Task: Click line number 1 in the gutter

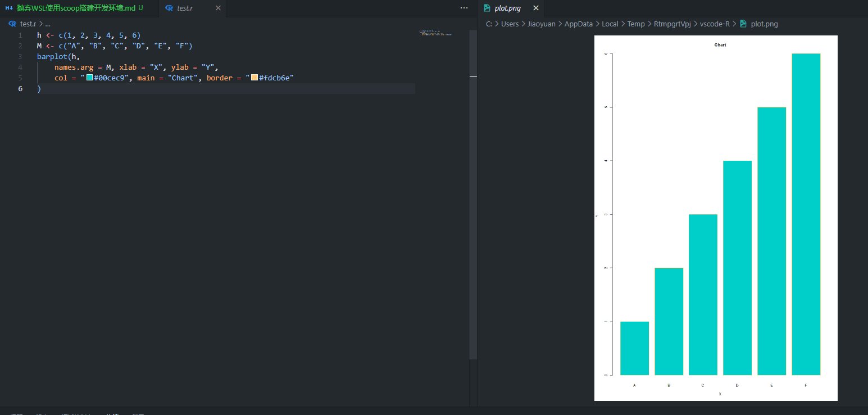Action: click(20, 35)
